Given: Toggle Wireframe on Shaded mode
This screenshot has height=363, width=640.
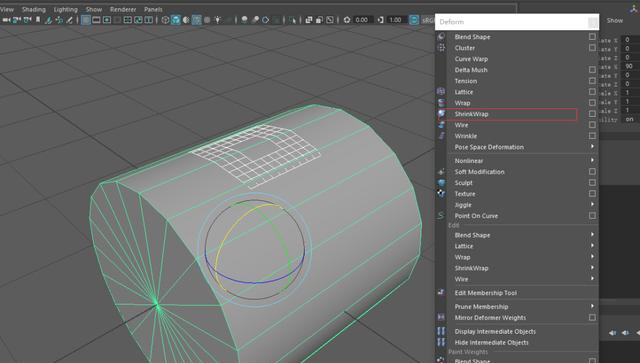Looking at the screenshot, I should (x=197, y=20).
